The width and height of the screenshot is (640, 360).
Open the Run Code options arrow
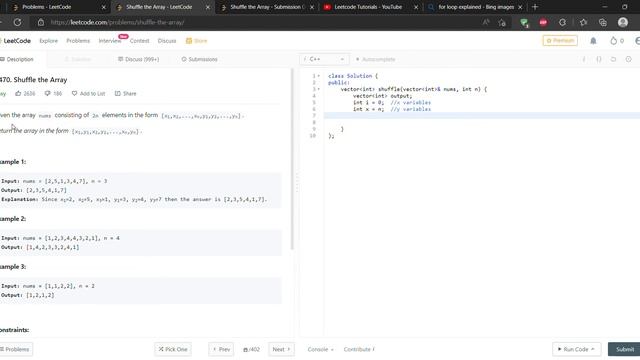click(593, 349)
